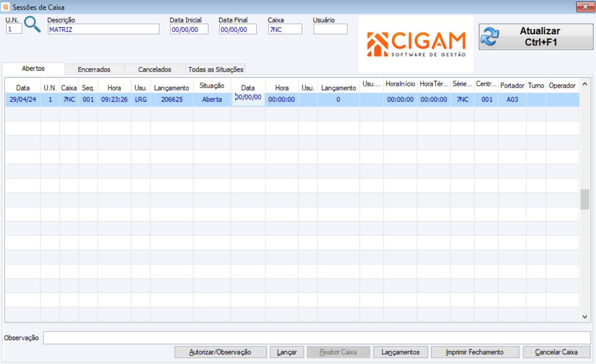Click the scrollbar down arrow
This screenshot has height=364, width=596.
[585, 316]
